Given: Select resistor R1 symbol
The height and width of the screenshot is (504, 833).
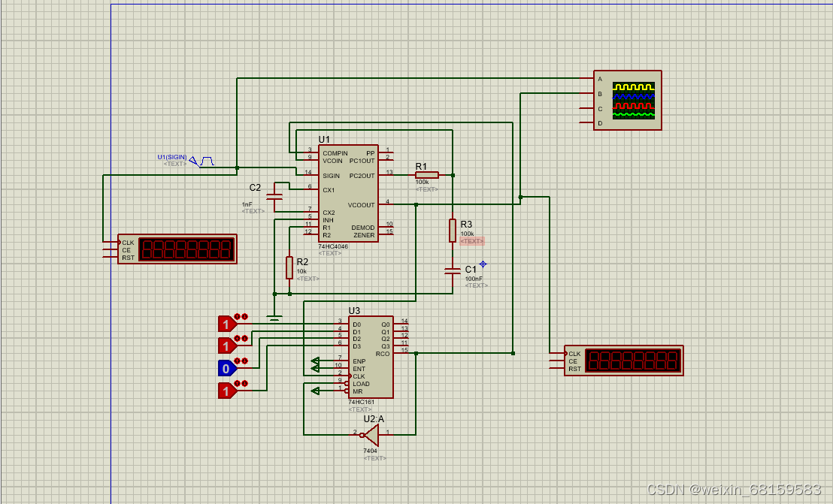Looking at the screenshot, I should click(426, 174).
